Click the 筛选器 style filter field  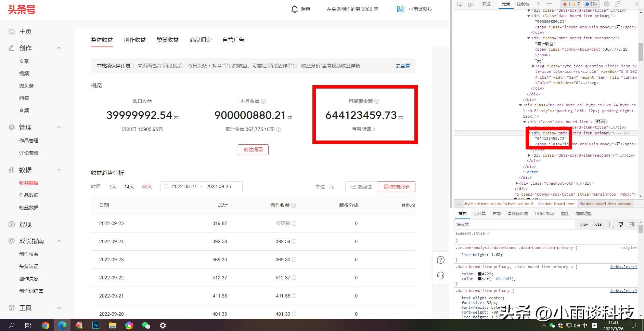click(x=513, y=224)
